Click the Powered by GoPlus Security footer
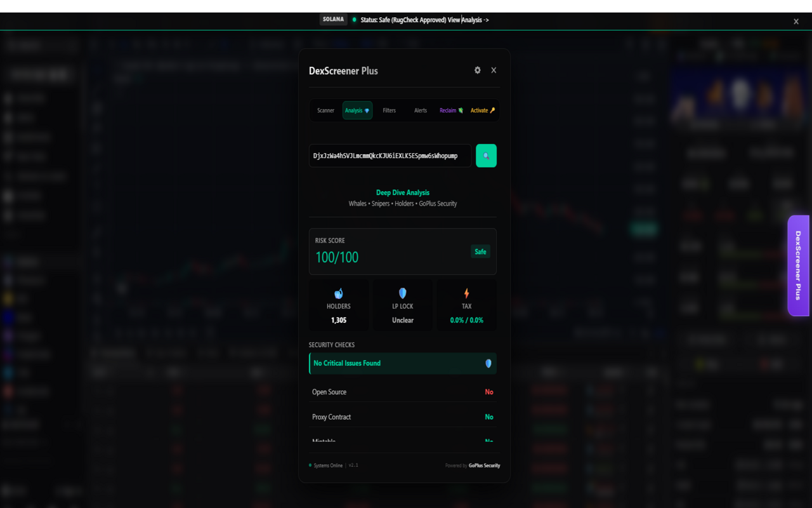812x508 pixels. (x=473, y=465)
